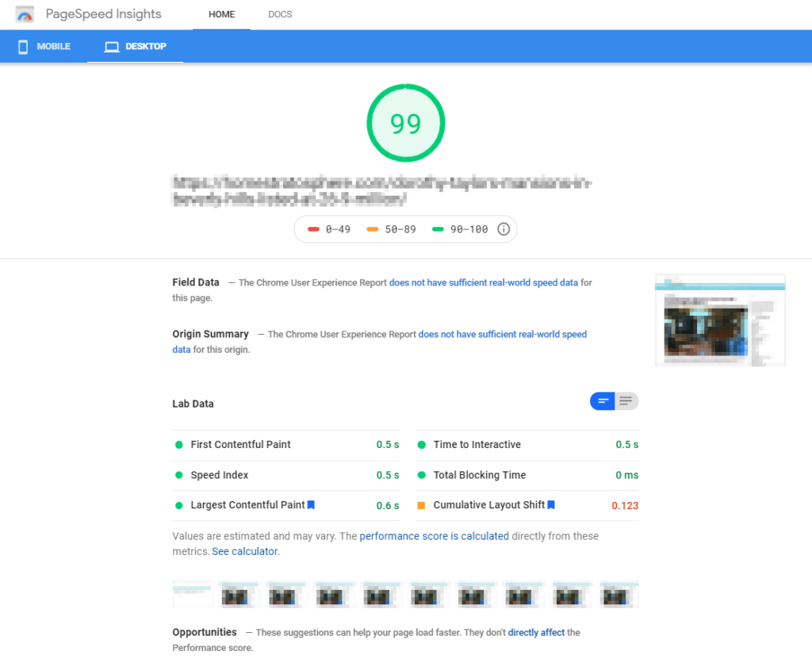This screenshot has width=812, height=659.
Task: Click the 0.123 Cumulative Layout Shift value
Action: point(625,506)
